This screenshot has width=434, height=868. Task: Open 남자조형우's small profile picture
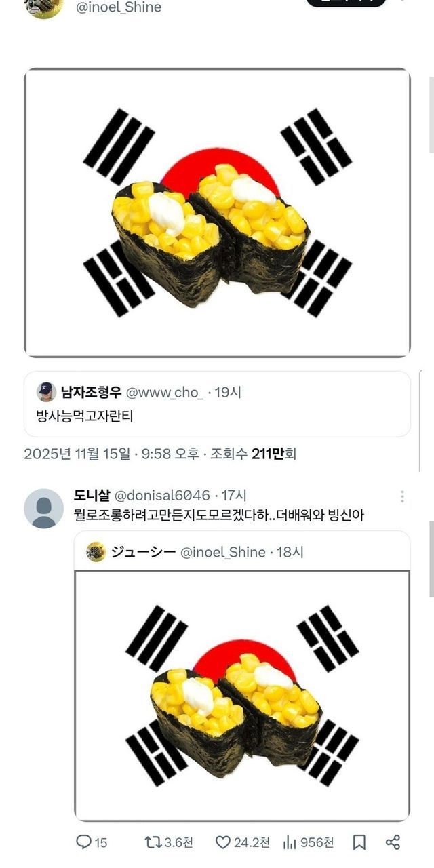(46, 392)
